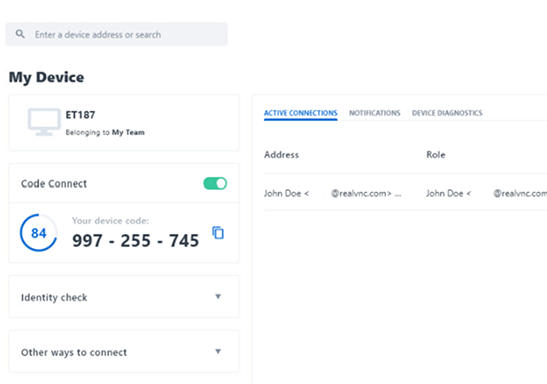
Task: Select John Doe entry in the Role column
Action: click(x=486, y=193)
